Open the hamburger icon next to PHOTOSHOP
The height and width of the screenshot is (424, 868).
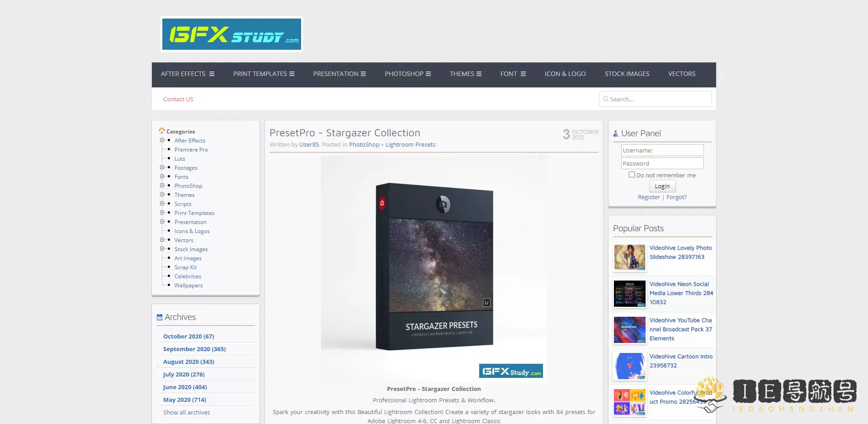coord(428,73)
